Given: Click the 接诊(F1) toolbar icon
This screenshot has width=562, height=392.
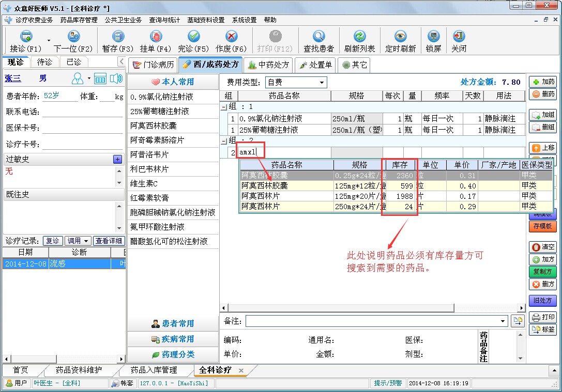Looking at the screenshot, I should pyautogui.click(x=26, y=36).
